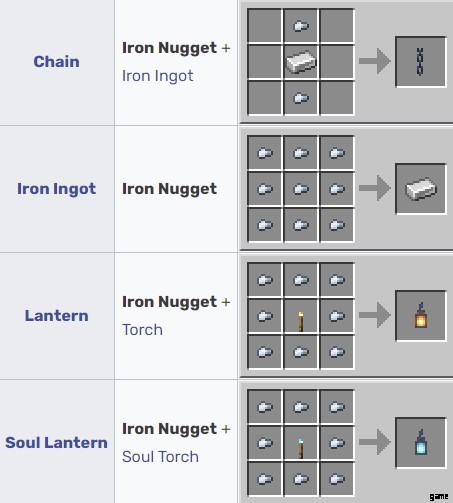Click the crafting arrow in the Chain recipe
453x503 pixels.
pyautogui.click(x=375, y=61)
